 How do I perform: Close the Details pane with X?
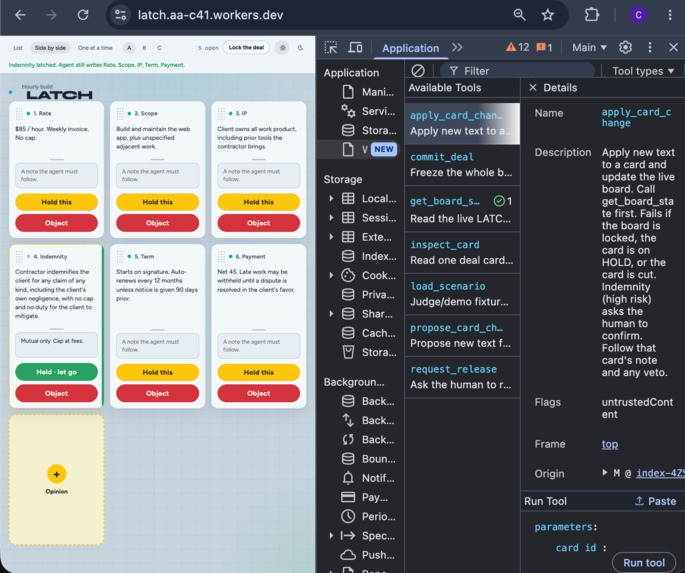pyautogui.click(x=533, y=88)
